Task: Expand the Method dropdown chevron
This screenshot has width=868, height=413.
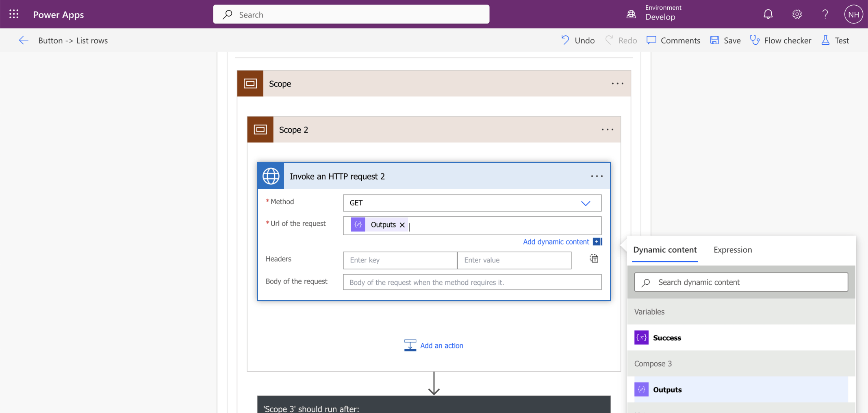Action: click(586, 203)
